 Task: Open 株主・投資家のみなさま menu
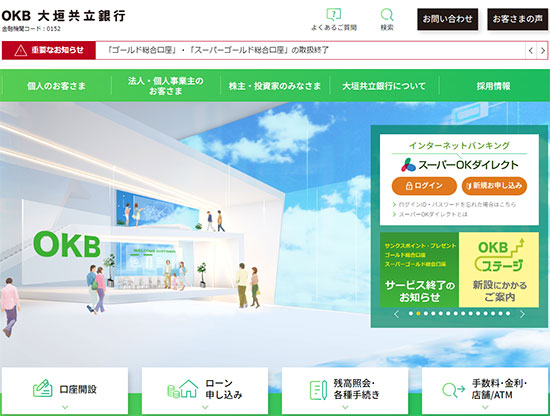click(275, 86)
